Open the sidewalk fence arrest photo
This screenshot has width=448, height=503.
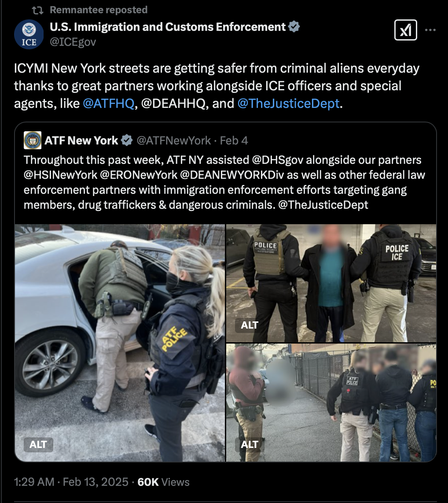331,403
